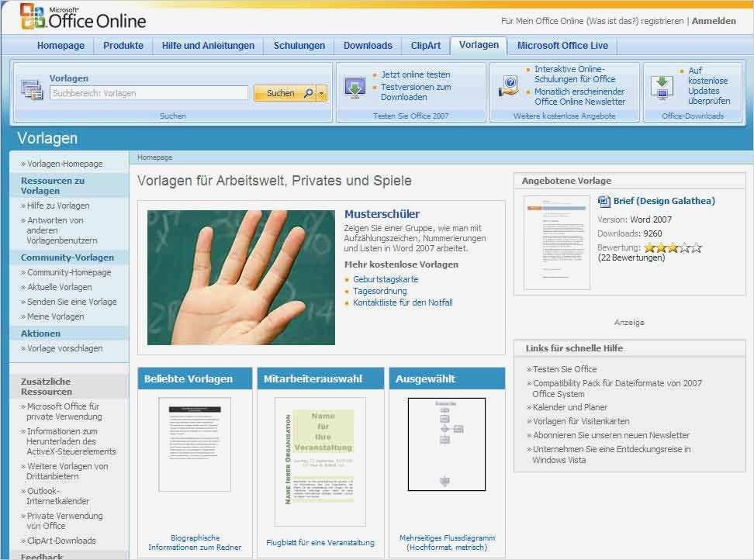Click the Microsoft Office Online logo
This screenshot has width=754, height=560.
(83, 17)
